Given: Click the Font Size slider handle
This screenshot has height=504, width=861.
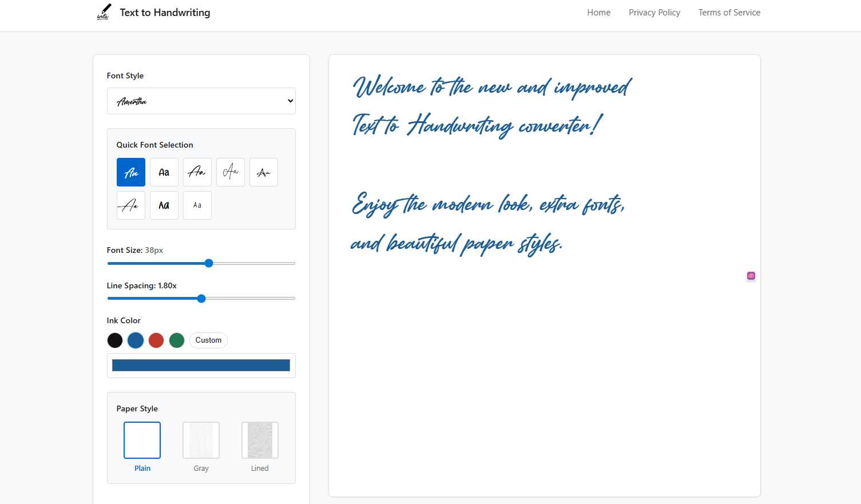Looking at the screenshot, I should tap(209, 263).
